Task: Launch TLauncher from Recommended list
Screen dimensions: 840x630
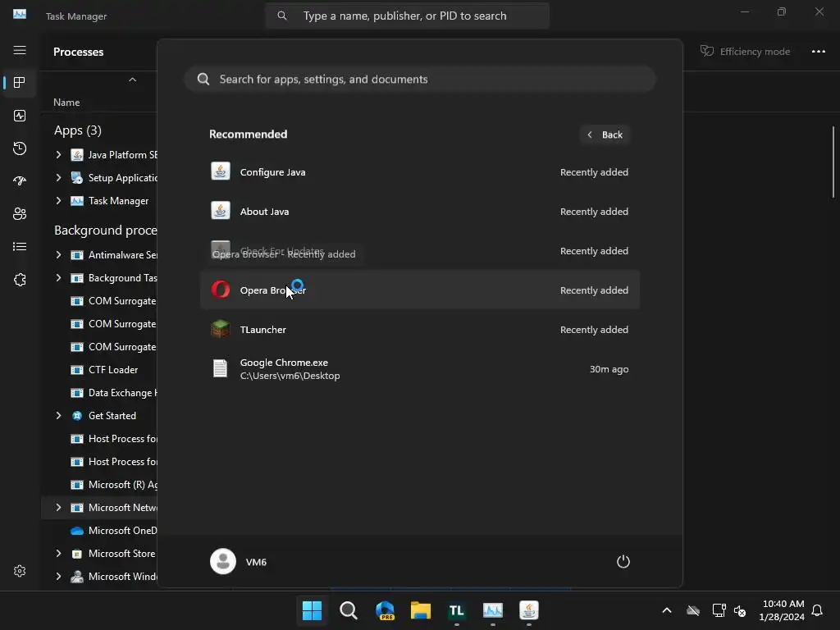Action: (420, 330)
